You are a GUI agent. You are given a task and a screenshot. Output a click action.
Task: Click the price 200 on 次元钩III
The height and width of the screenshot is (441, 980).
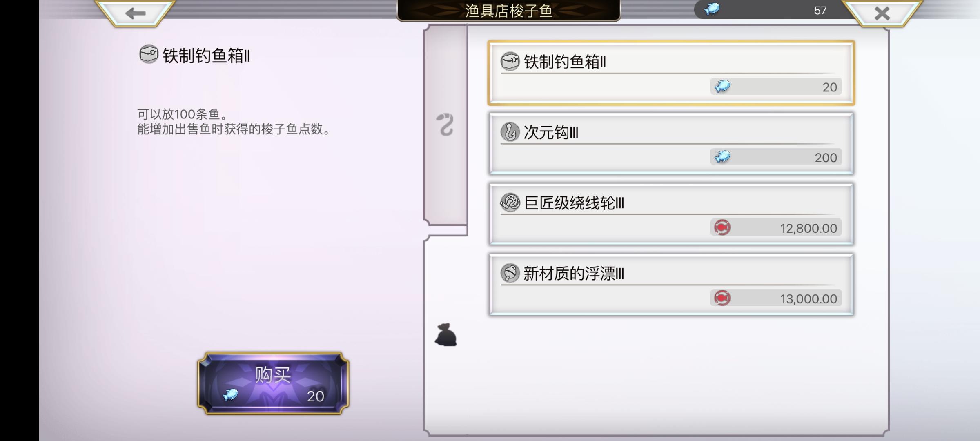click(826, 158)
